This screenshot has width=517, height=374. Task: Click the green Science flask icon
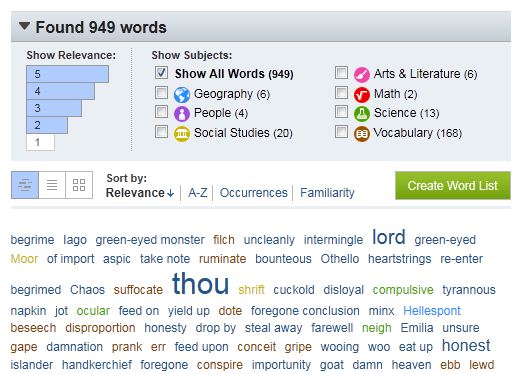pos(362,114)
